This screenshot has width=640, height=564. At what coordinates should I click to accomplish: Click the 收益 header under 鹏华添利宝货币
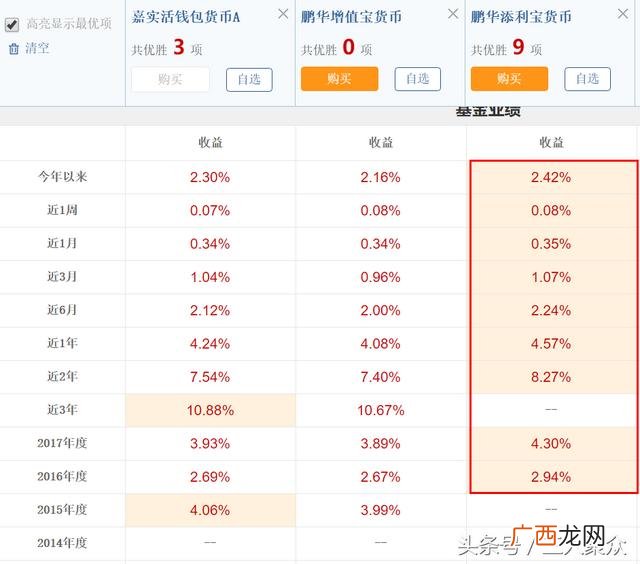551,142
